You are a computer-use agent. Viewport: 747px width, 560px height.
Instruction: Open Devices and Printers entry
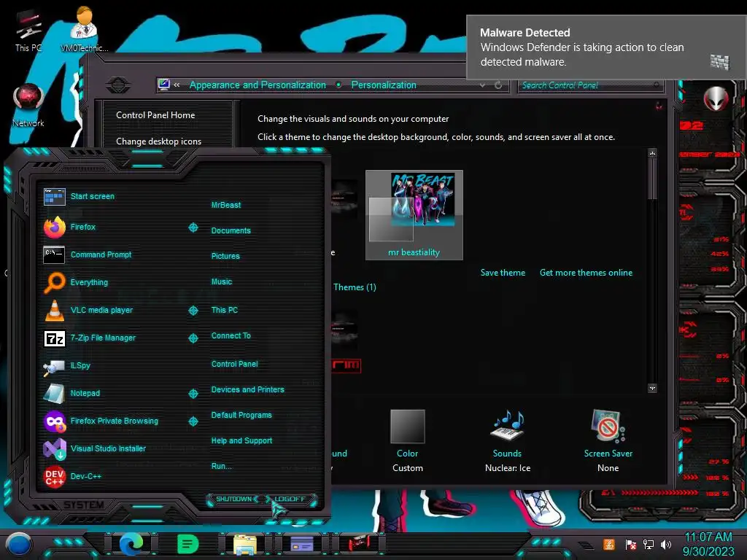click(x=248, y=389)
